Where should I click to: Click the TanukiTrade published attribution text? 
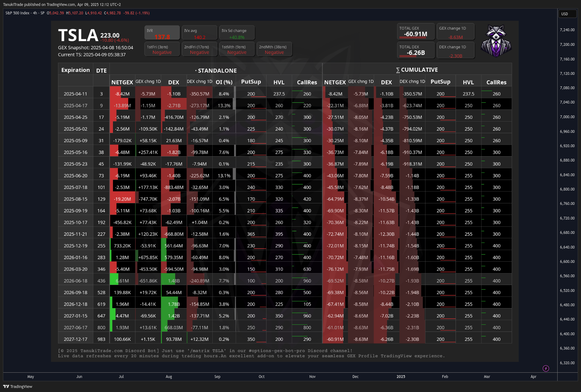(62, 4)
